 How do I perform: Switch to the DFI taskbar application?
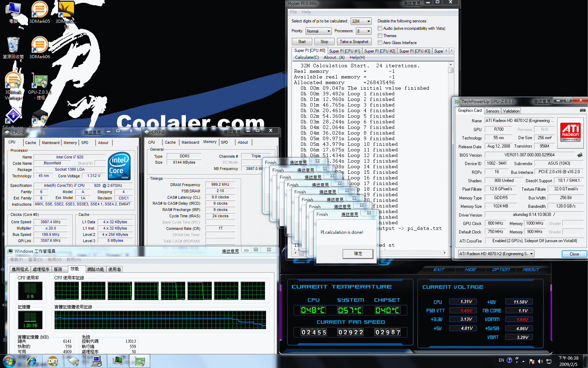(x=53, y=361)
